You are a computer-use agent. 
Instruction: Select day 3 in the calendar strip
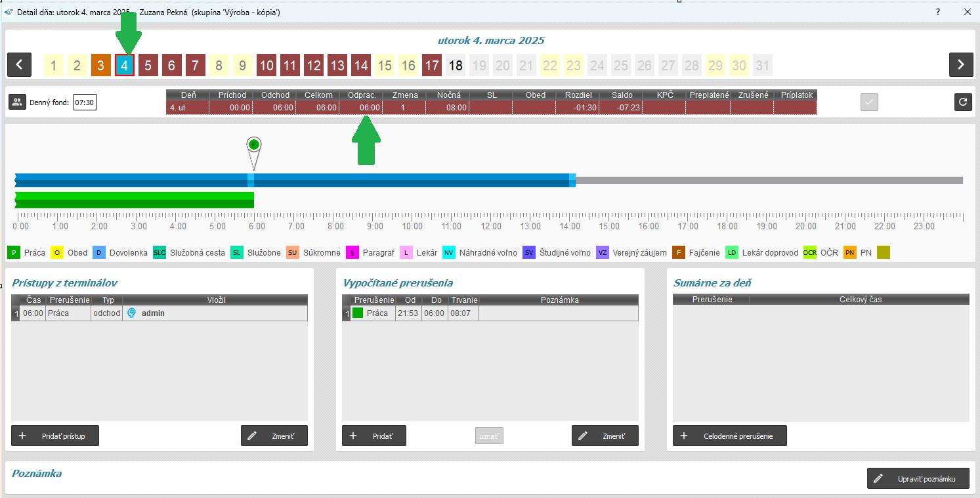(100, 65)
